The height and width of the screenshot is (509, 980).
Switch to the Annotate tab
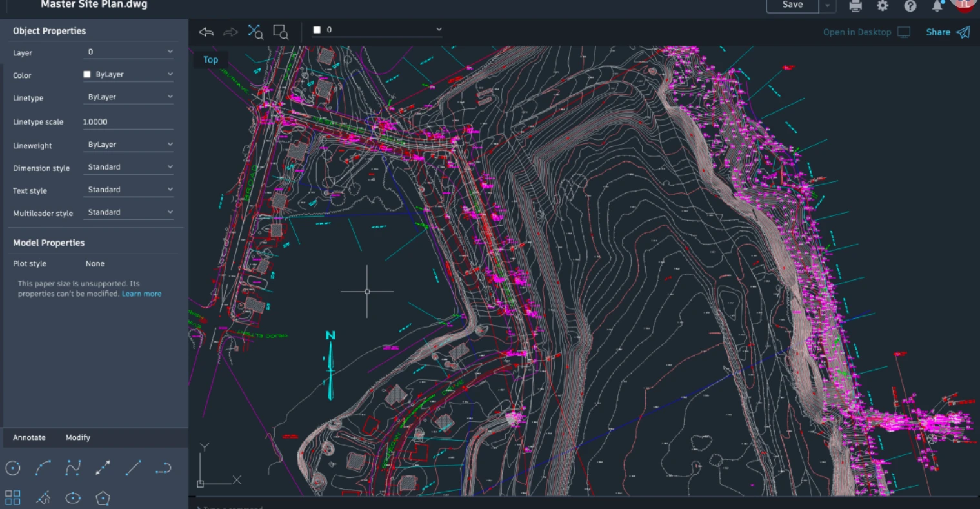(x=30, y=437)
